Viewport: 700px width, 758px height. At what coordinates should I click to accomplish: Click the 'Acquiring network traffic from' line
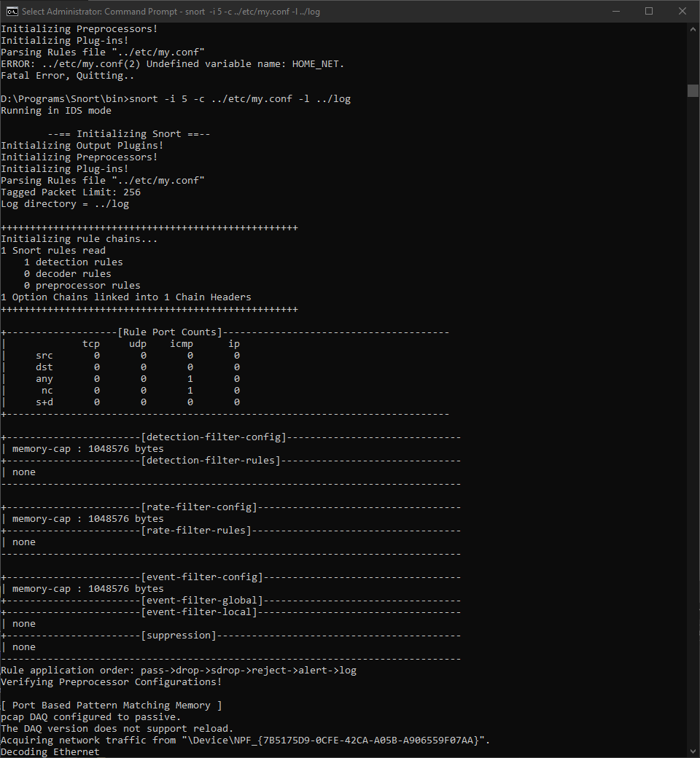(245, 741)
